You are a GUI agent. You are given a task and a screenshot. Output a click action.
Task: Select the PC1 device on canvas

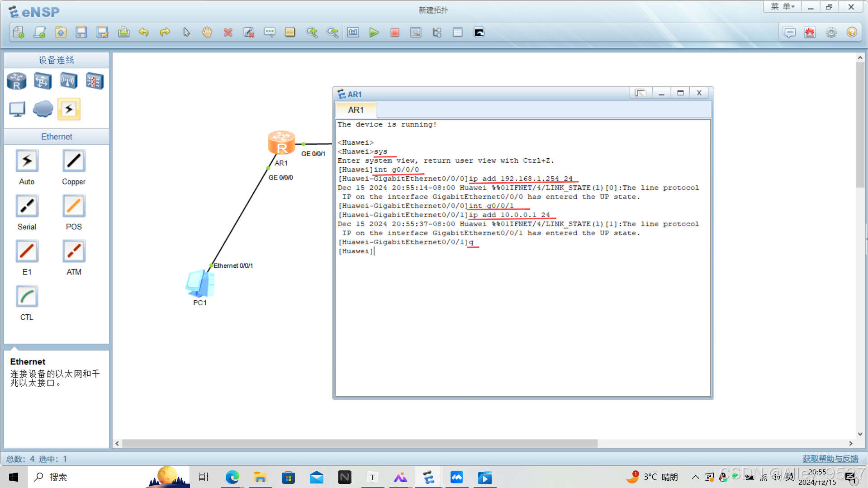(199, 283)
